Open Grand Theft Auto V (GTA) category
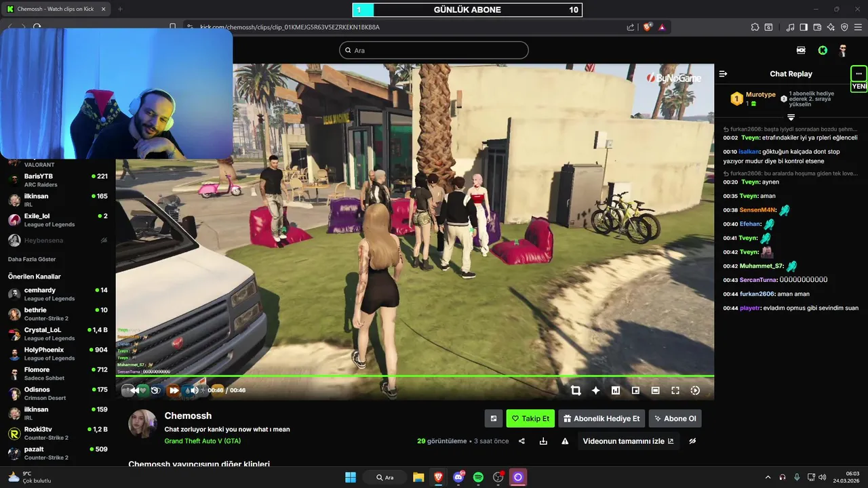Image resolution: width=868 pixels, height=488 pixels. [x=203, y=441]
